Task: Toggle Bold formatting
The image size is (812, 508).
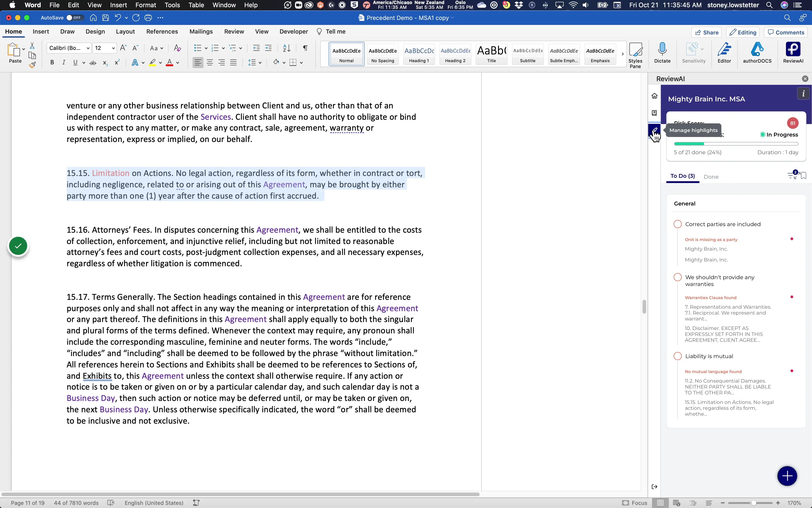Action: (x=52, y=63)
